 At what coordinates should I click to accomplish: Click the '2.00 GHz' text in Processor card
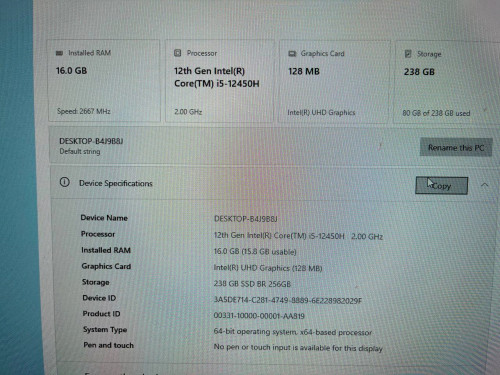coord(188,112)
